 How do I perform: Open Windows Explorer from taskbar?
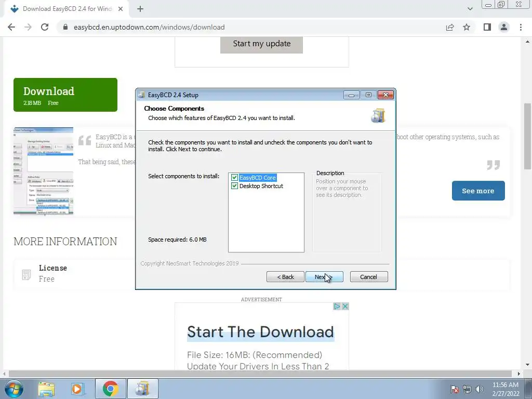(46, 389)
